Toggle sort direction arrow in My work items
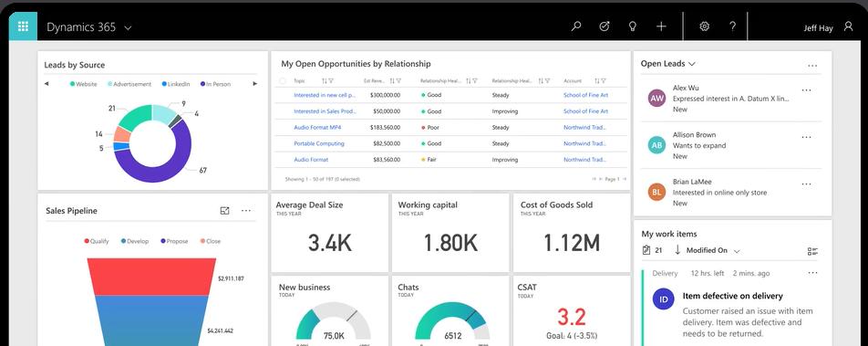 pos(677,250)
